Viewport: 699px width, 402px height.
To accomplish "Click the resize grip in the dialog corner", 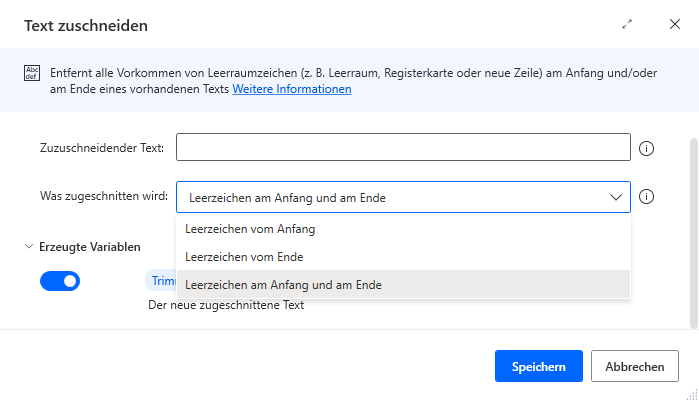I will [692, 395].
